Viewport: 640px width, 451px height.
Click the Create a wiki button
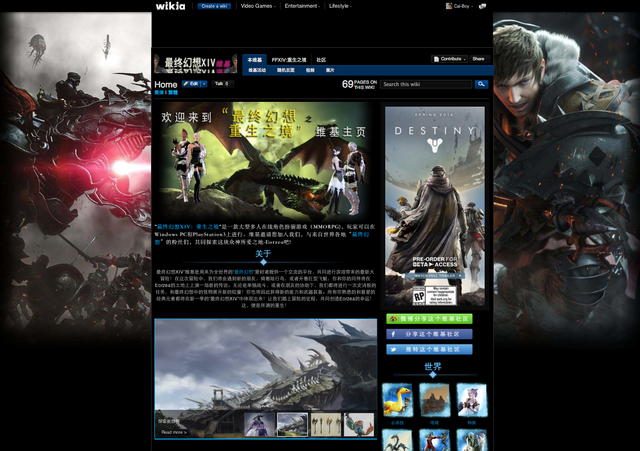click(x=214, y=6)
